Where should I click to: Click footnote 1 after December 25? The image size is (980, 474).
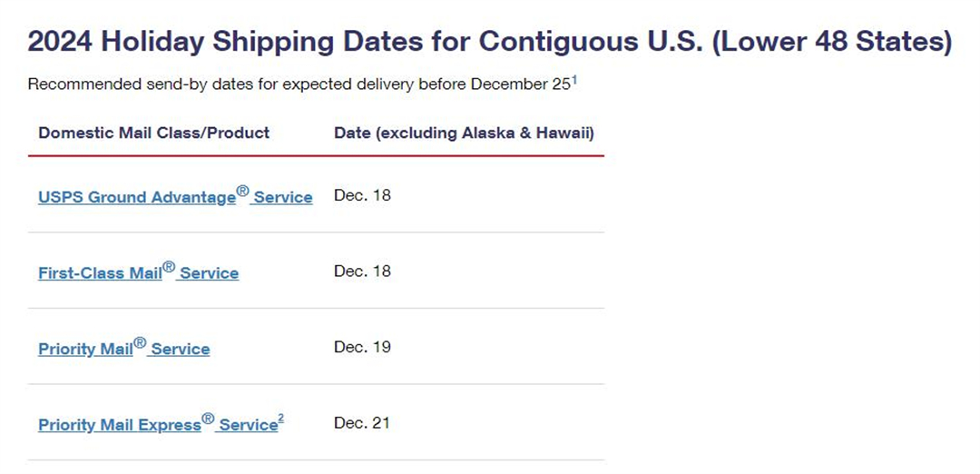[573, 79]
